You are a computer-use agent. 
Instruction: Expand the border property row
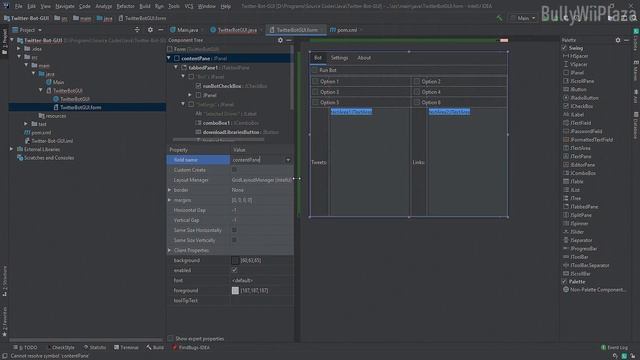point(169,190)
